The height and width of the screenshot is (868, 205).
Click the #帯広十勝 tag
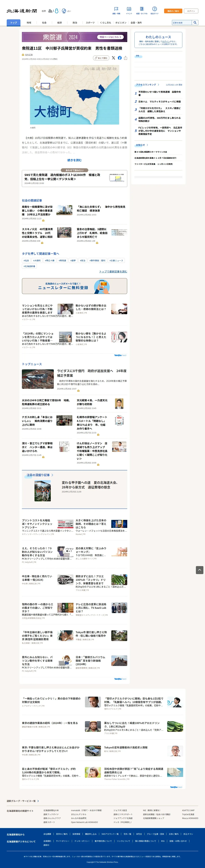tap(49, 261)
